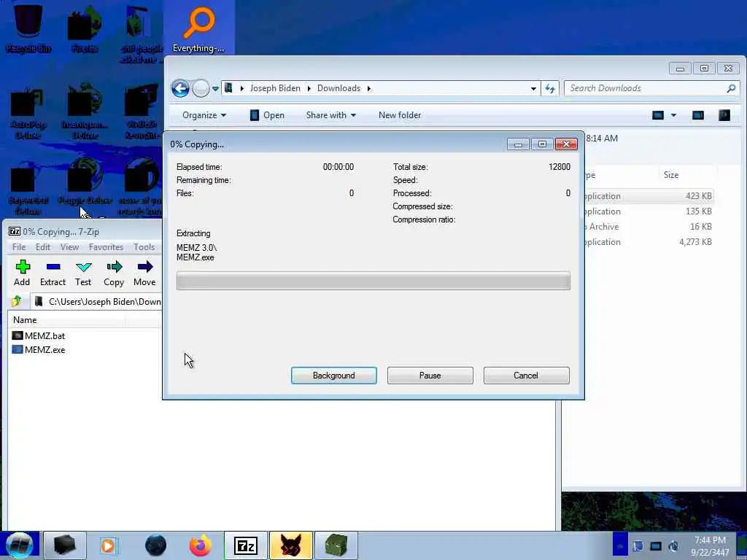Open the Firefox desktop shortcut

[85, 28]
